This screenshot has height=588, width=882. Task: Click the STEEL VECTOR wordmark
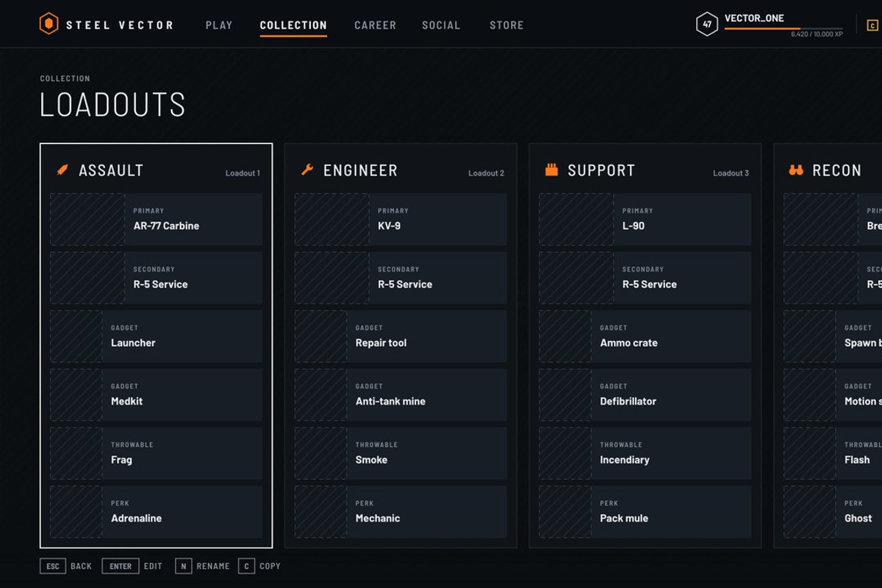(x=120, y=25)
